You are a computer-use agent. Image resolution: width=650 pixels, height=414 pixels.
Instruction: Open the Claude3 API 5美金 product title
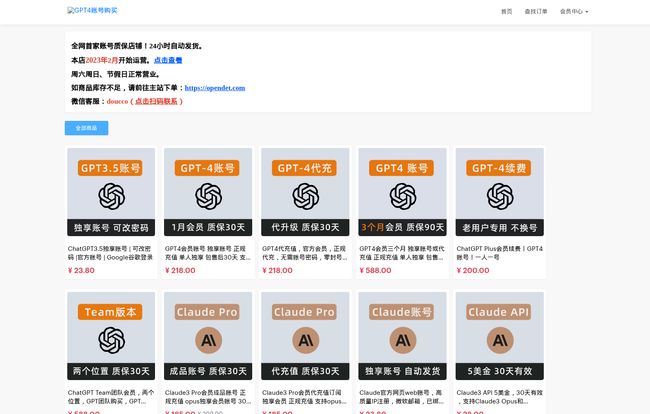tap(499, 397)
